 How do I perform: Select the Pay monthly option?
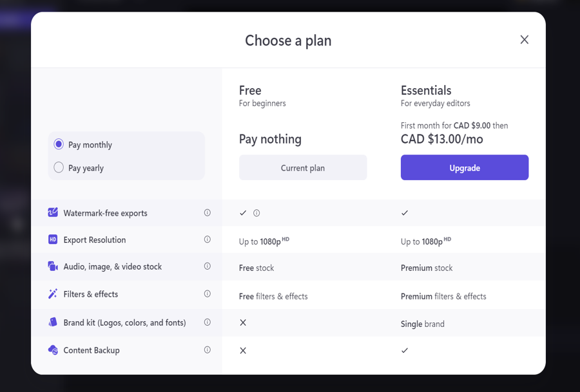(59, 144)
